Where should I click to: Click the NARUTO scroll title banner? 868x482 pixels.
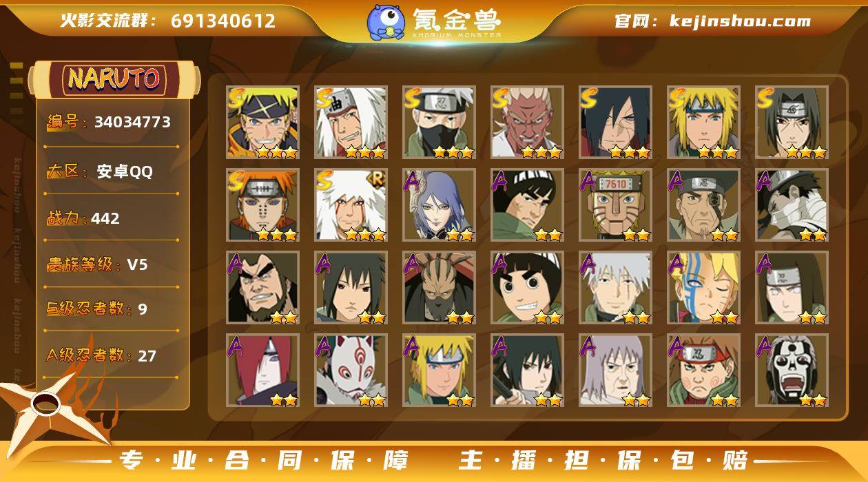click(x=114, y=79)
